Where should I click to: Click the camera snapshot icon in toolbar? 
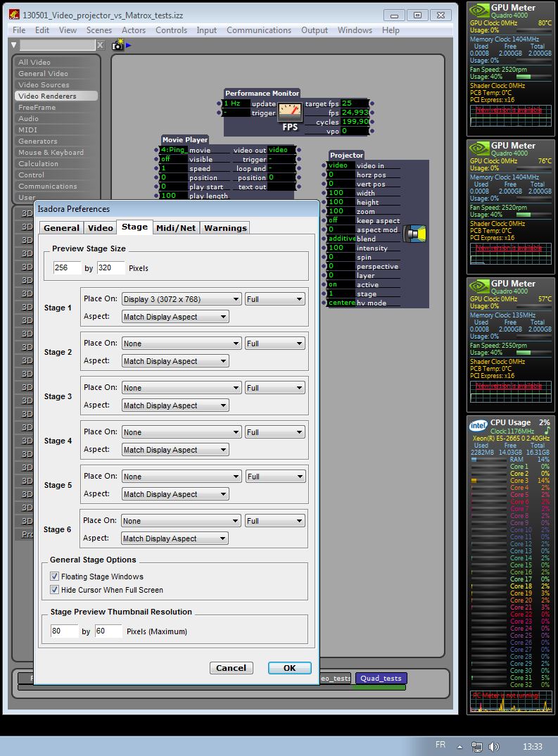coord(117,45)
